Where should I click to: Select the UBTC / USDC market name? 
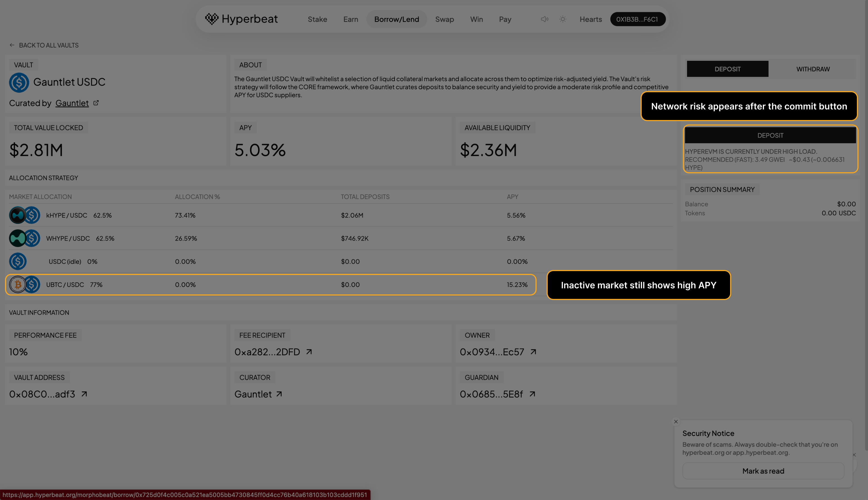point(65,284)
